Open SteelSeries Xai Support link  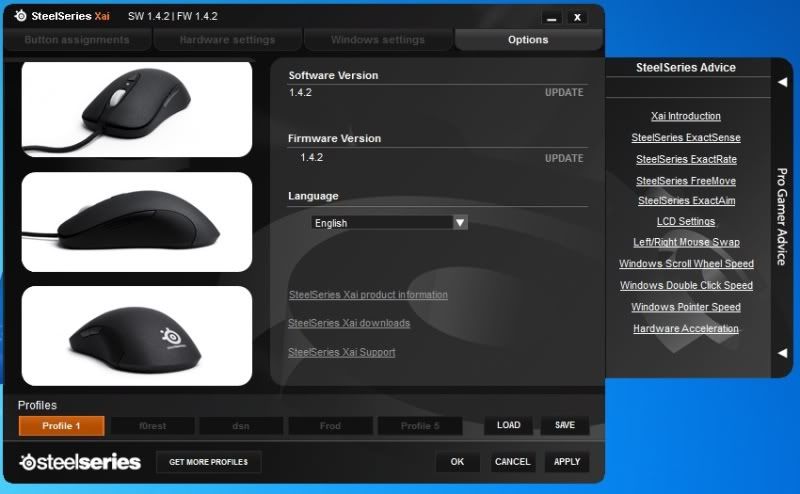(342, 352)
